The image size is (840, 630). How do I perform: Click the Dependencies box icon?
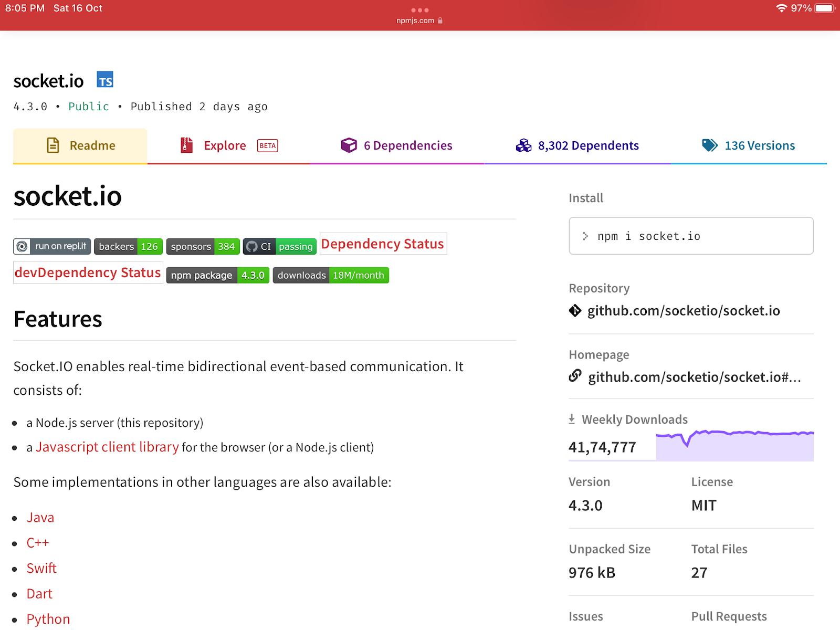[349, 145]
